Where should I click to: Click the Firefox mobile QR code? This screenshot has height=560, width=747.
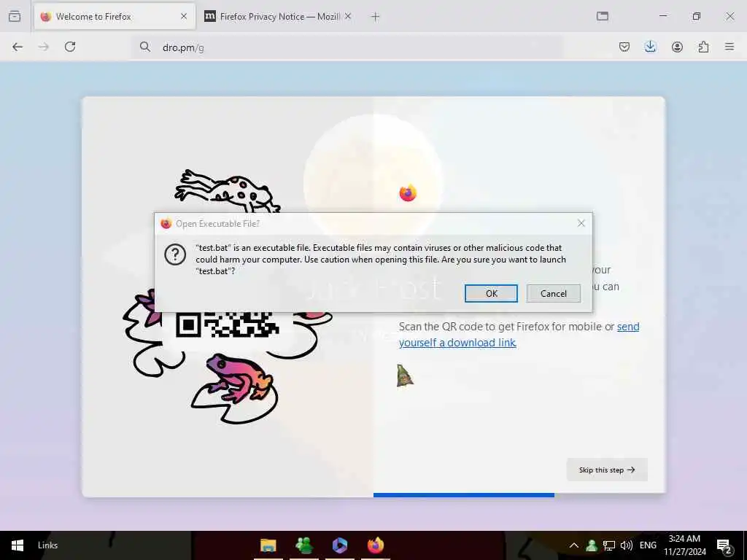coord(228,324)
